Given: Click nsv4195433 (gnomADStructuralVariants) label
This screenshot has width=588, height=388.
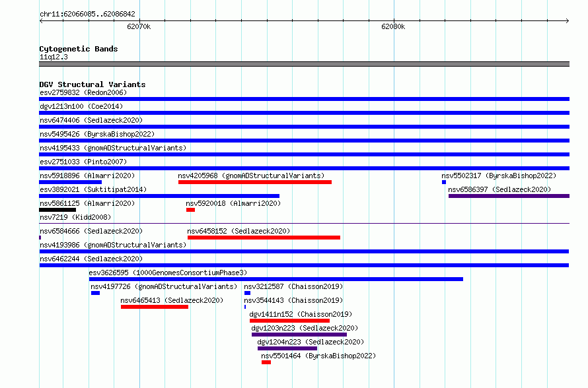Looking at the screenshot, I should click(x=113, y=148).
